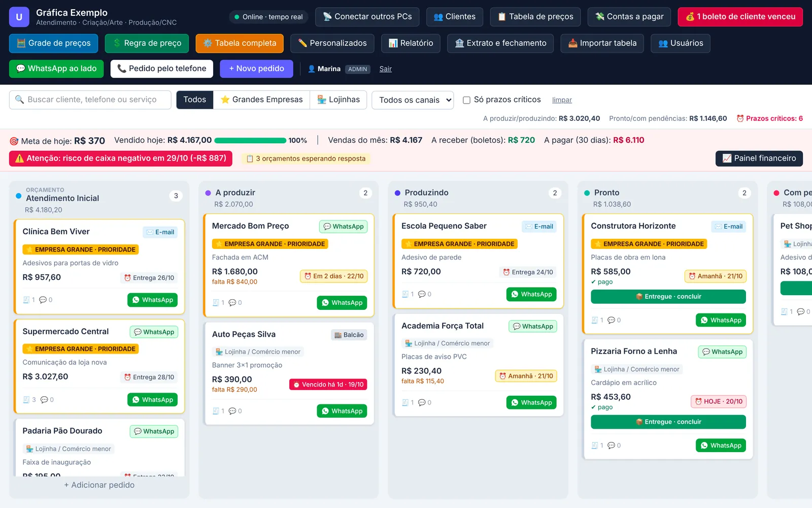The image size is (812, 508).
Task: Click the limpar filters link
Action: (x=562, y=100)
